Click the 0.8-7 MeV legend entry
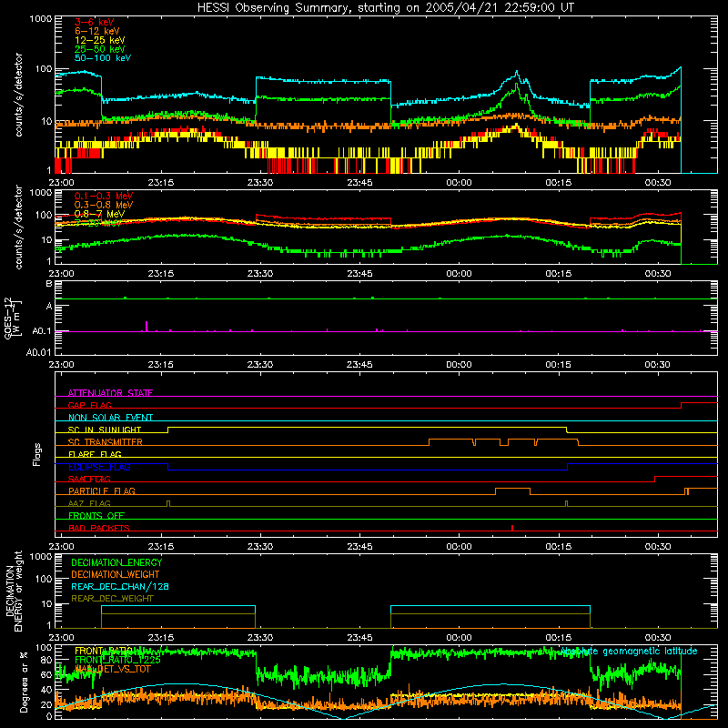728x728 pixels. [x=100, y=214]
